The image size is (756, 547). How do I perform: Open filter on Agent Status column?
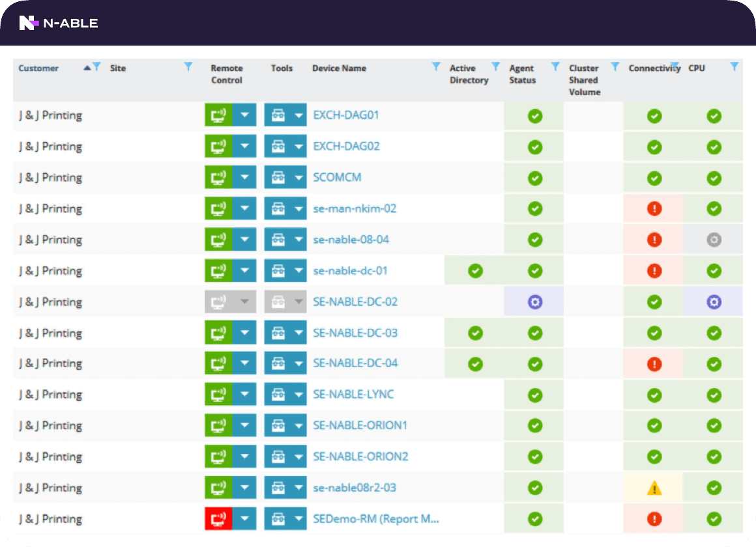(555, 66)
